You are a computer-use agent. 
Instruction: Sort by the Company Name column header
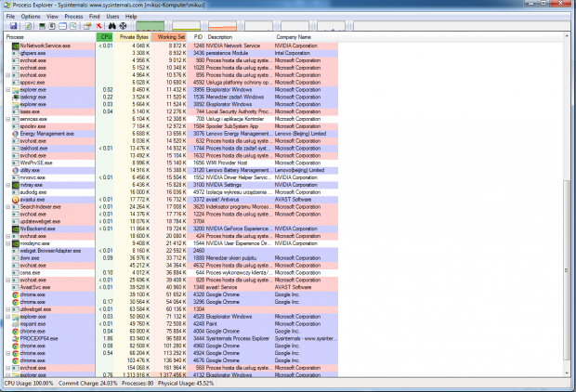(306, 37)
